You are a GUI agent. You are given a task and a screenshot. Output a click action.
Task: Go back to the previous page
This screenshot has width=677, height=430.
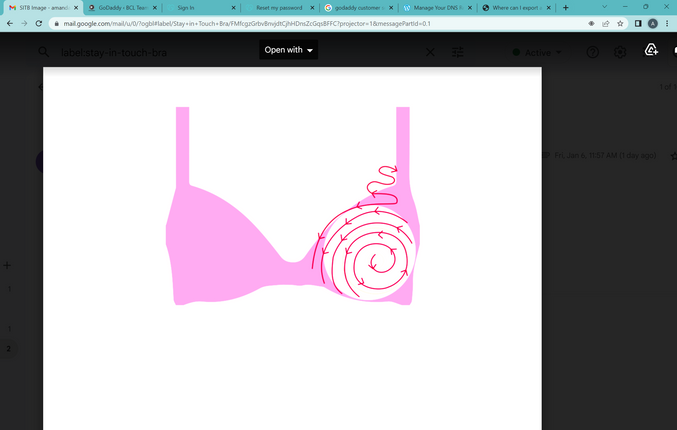(x=10, y=23)
